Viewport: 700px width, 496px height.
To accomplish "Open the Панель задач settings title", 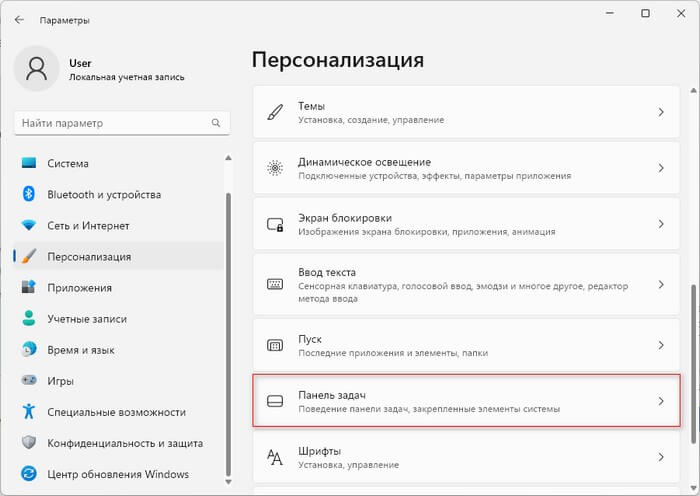I will point(332,395).
